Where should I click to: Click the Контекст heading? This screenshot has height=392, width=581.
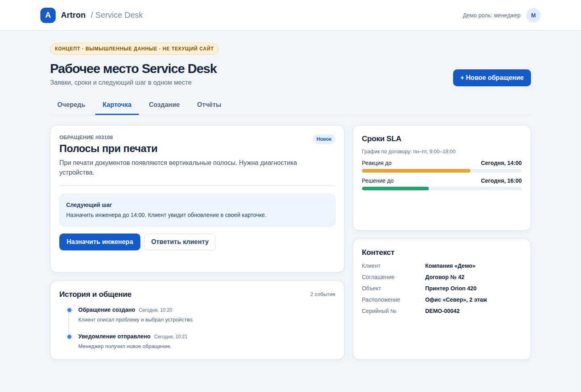(378, 252)
